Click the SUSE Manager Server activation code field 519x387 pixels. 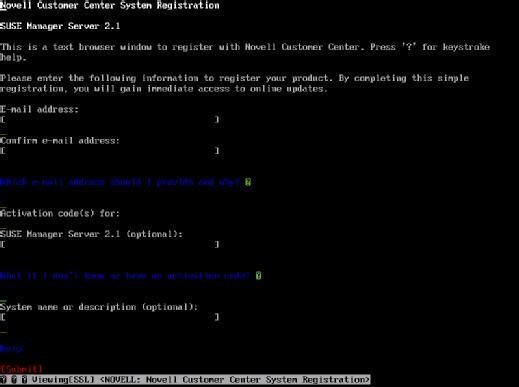pyautogui.click(x=110, y=244)
